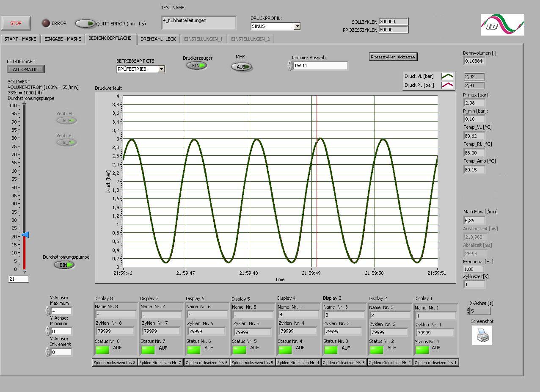Viewport: 540px width, 392px height.
Task: Click the company logo image
Action: [502, 25]
